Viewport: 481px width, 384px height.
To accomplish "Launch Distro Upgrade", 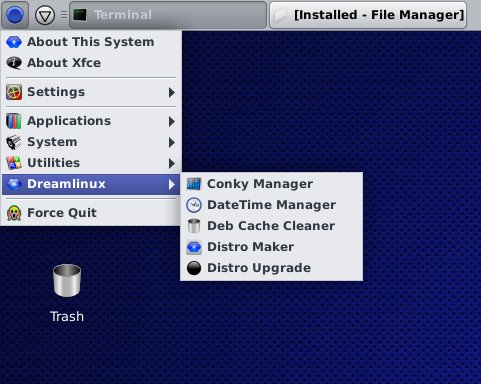I will point(271,268).
